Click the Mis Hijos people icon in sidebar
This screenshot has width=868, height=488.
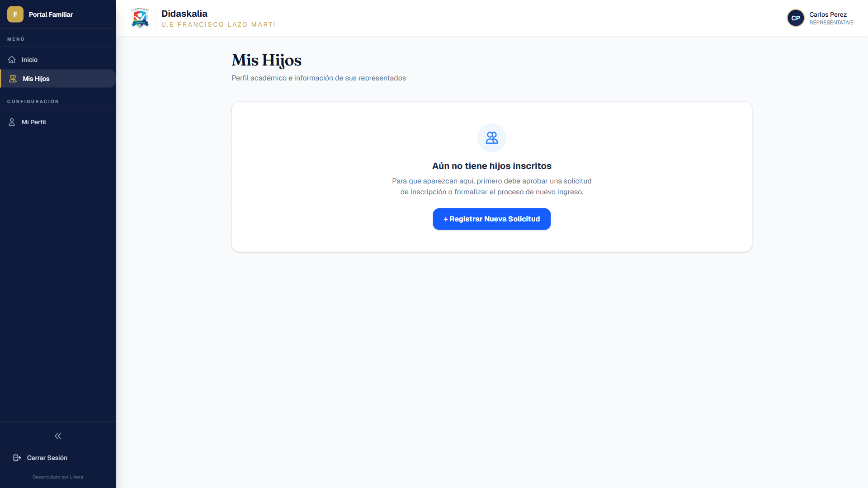coord(13,79)
